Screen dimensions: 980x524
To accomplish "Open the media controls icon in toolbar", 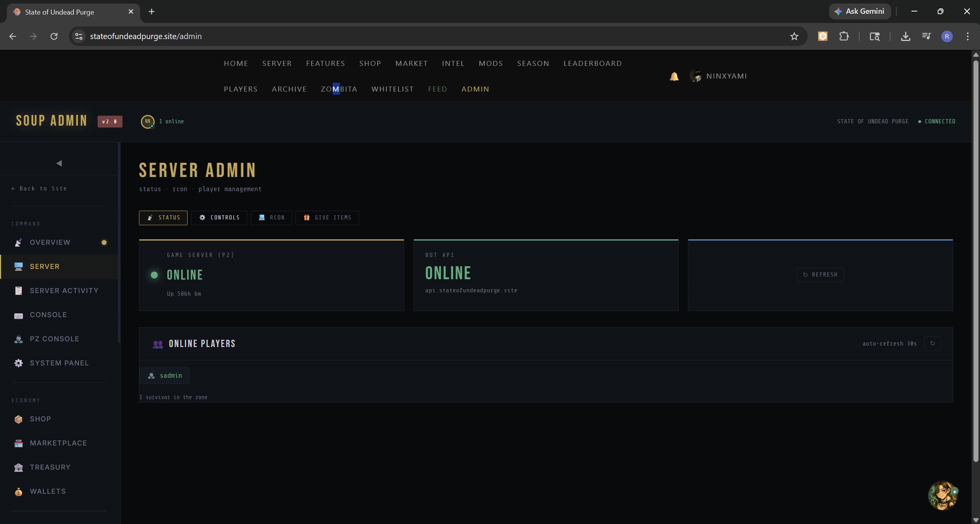I will click(x=926, y=36).
